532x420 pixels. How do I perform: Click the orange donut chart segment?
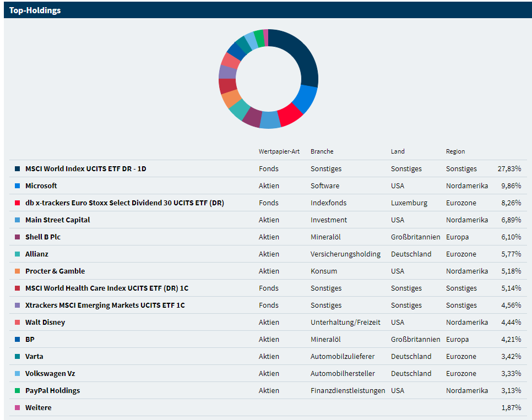tap(231, 98)
